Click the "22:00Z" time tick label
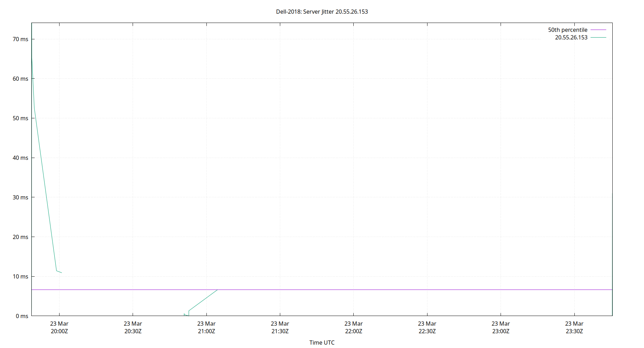 354,331
